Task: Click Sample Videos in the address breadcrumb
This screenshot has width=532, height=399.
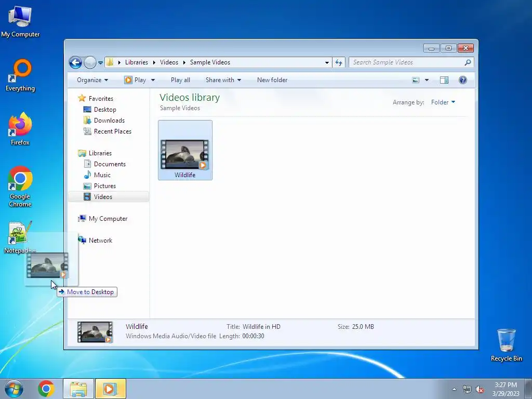Action: (x=210, y=62)
